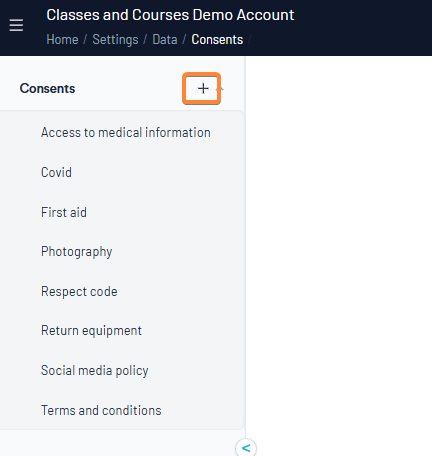Open Settings from the breadcrumb trail

click(x=115, y=39)
